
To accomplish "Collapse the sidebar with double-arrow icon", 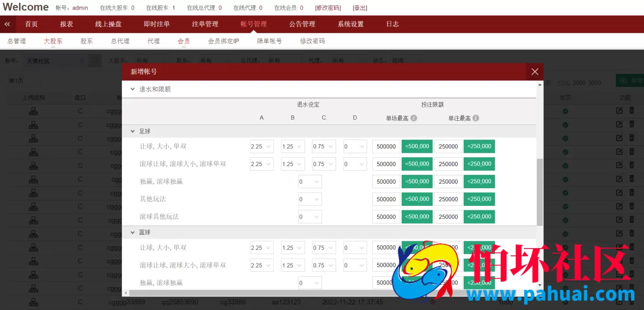I will (x=7, y=24).
